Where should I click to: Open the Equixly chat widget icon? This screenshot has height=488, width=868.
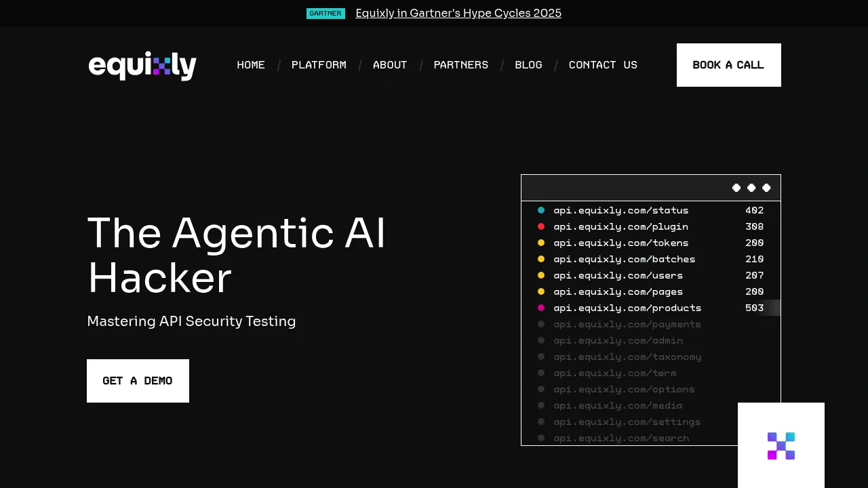(x=781, y=445)
